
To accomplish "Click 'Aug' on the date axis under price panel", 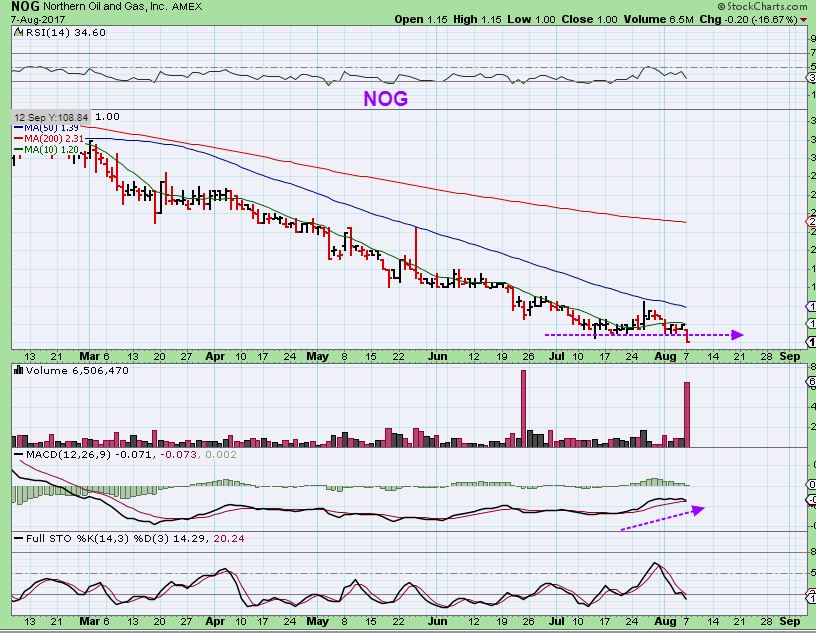I will point(665,357).
